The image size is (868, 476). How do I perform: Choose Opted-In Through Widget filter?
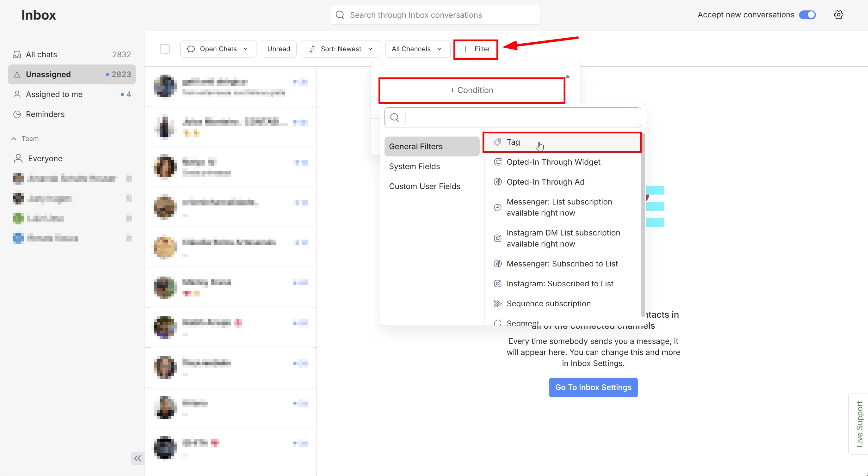553,162
